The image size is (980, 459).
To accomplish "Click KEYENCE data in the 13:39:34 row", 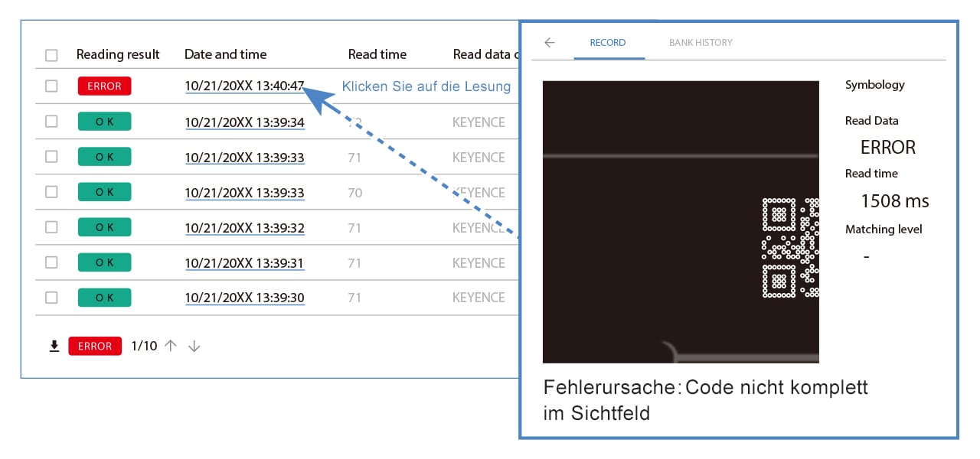I will (479, 122).
